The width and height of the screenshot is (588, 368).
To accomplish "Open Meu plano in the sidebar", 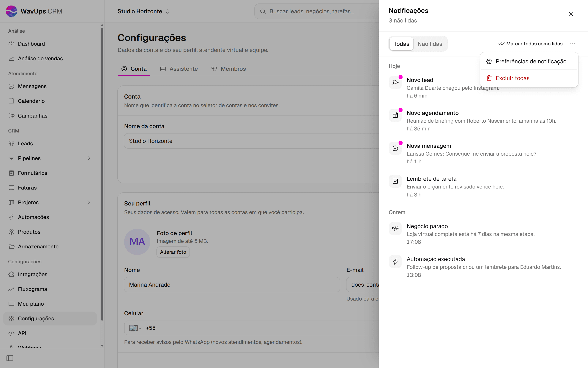I will (x=50, y=304).
